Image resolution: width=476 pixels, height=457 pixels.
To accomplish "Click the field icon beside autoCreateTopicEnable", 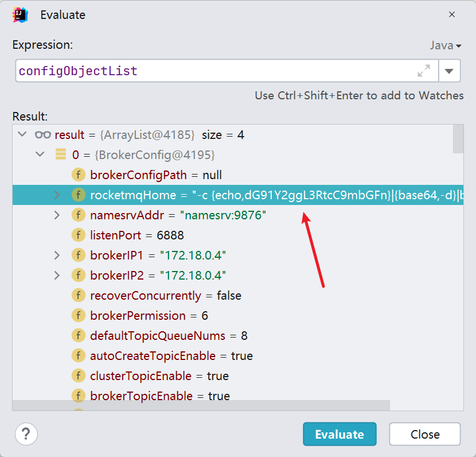I will coord(79,355).
